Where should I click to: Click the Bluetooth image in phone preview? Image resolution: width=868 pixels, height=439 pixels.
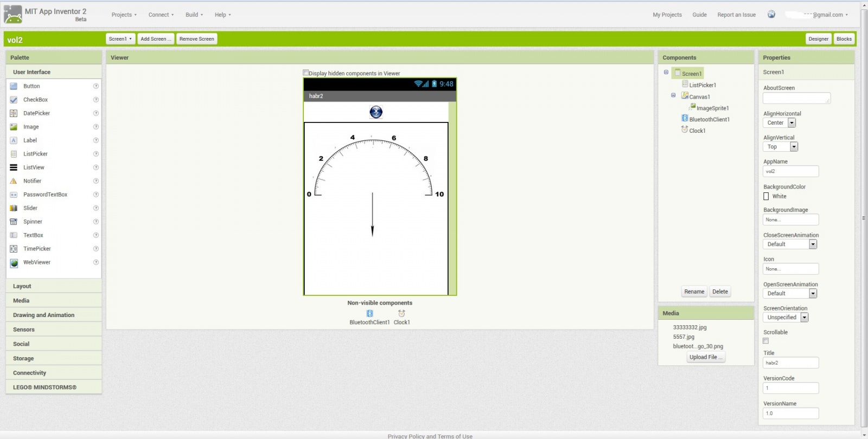[376, 112]
